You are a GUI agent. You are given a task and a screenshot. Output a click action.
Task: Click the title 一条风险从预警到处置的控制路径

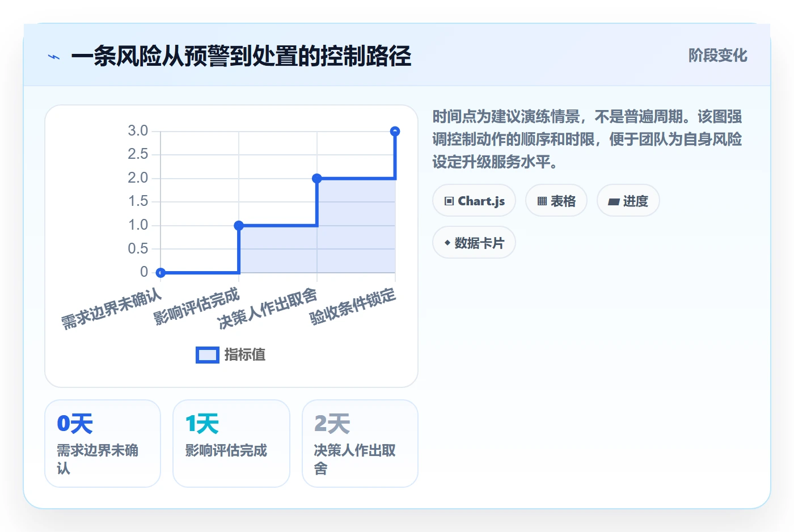pyautogui.click(x=241, y=56)
